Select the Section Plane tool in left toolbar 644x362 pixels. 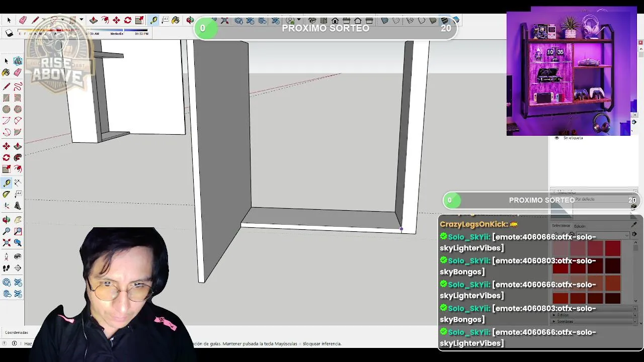[x=18, y=267]
